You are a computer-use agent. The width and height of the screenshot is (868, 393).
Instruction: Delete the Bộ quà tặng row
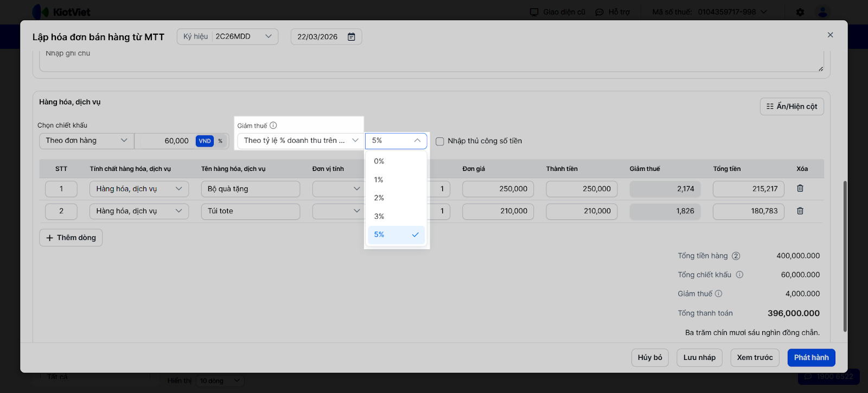pos(800,188)
